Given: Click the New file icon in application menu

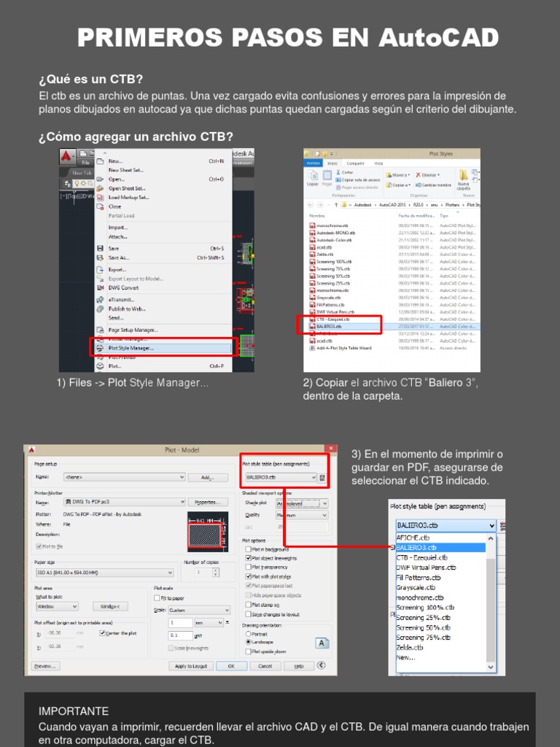Looking at the screenshot, I should 100,161.
